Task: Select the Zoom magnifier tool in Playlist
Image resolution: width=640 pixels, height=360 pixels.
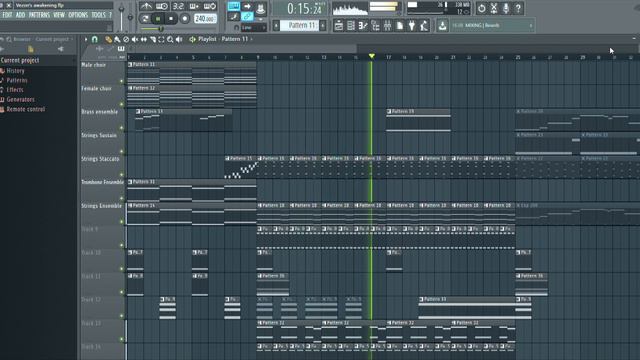Action: (170, 39)
